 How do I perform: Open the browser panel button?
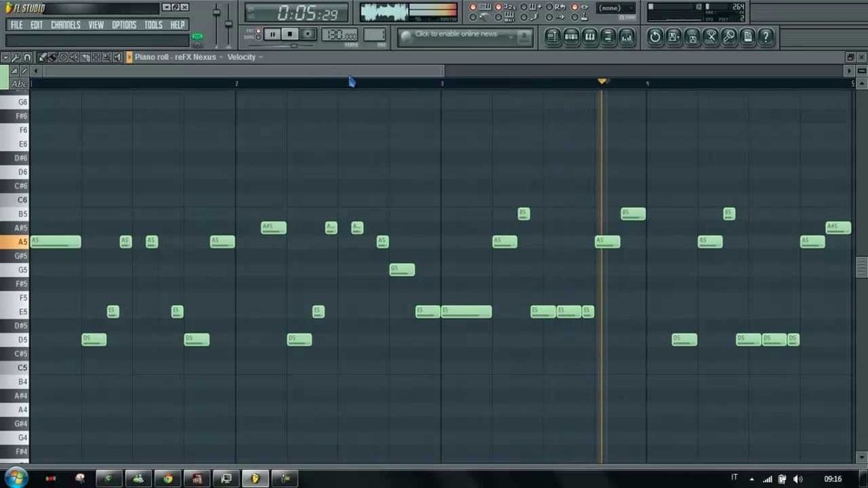pos(608,36)
